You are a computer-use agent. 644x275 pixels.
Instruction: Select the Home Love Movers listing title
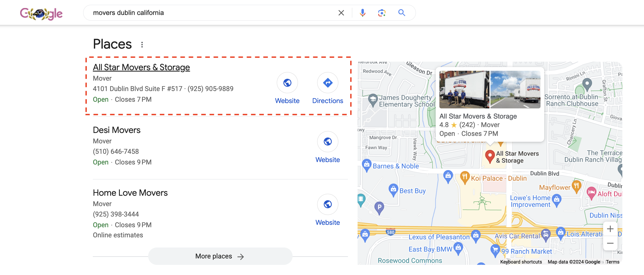click(x=130, y=193)
